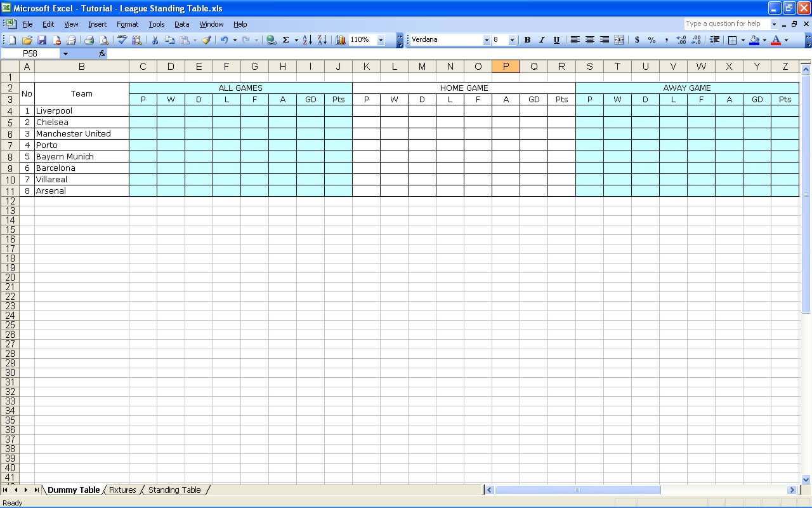This screenshot has width=812, height=508.
Task: Sort ascending with A-Z icon
Action: click(307, 40)
